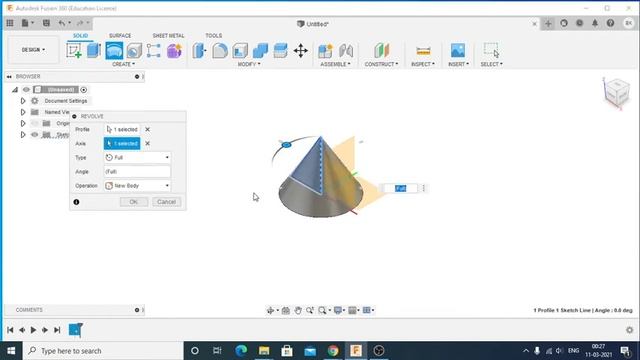Screen dimensions: 640x360
Task: Open the data panel grid icon
Action: pos(10,23)
